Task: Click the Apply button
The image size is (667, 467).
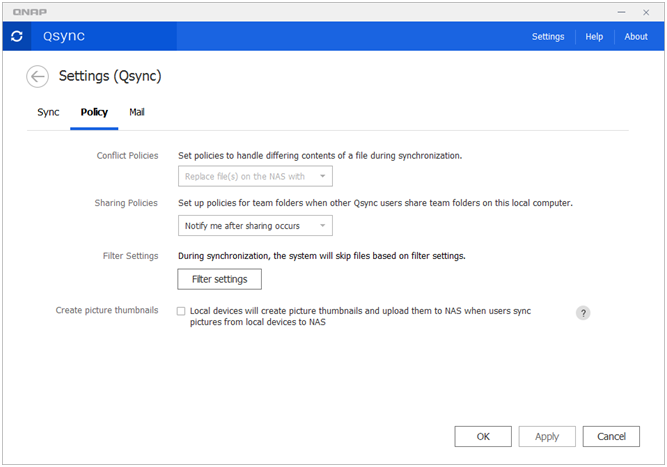Action: point(547,436)
